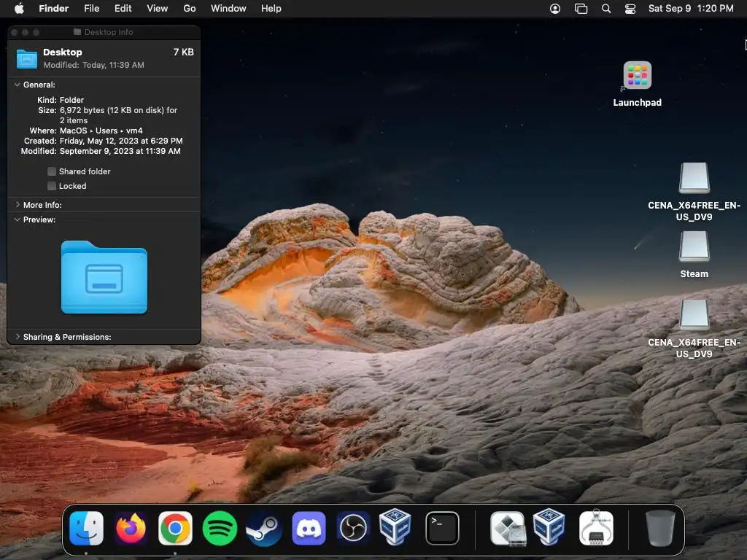This screenshot has width=747, height=560.
Task: Click Modified September 9, 2023 in General
Action: click(120, 151)
